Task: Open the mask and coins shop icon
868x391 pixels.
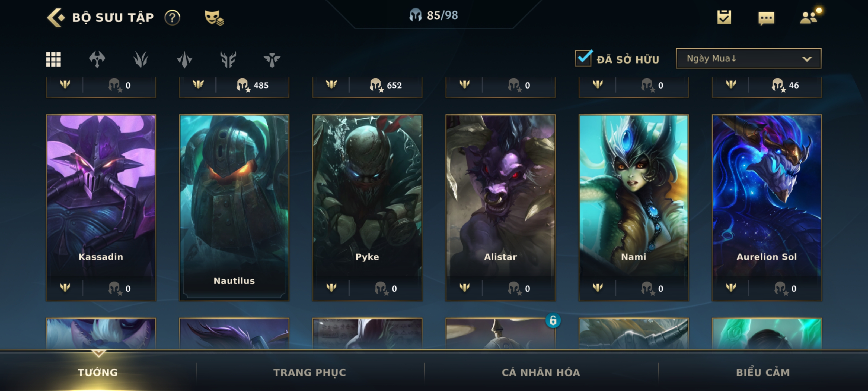Action: point(214,18)
